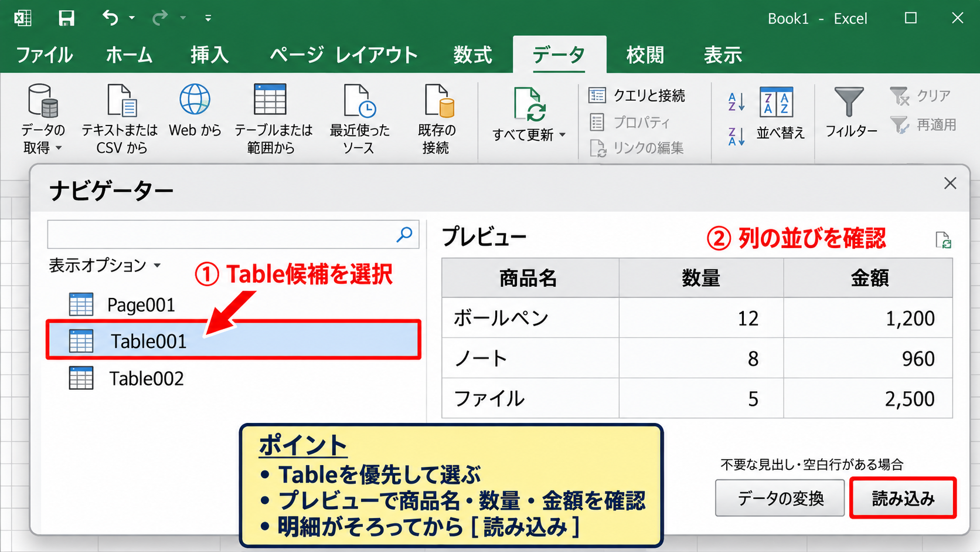980x552 pixels.
Task: Select Table002 in the Navigator list
Action: [233, 378]
